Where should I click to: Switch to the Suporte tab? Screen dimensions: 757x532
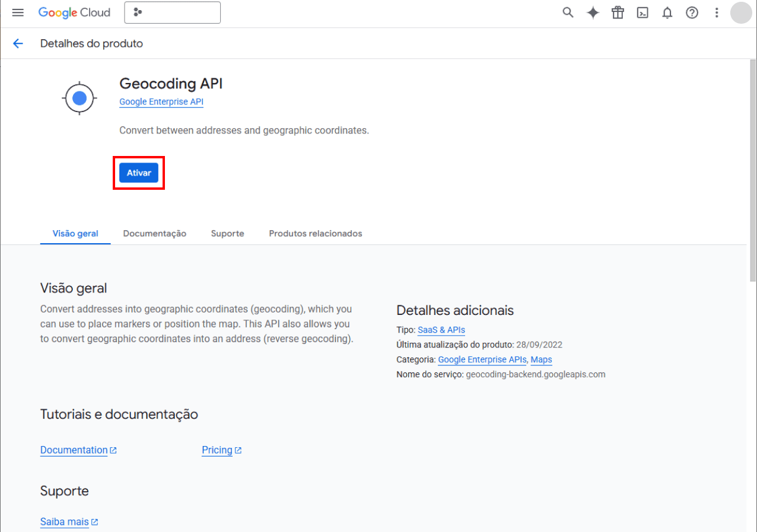[x=227, y=234]
